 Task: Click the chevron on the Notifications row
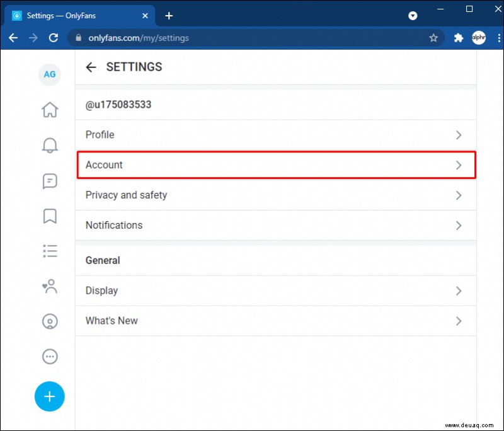(459, 226)
